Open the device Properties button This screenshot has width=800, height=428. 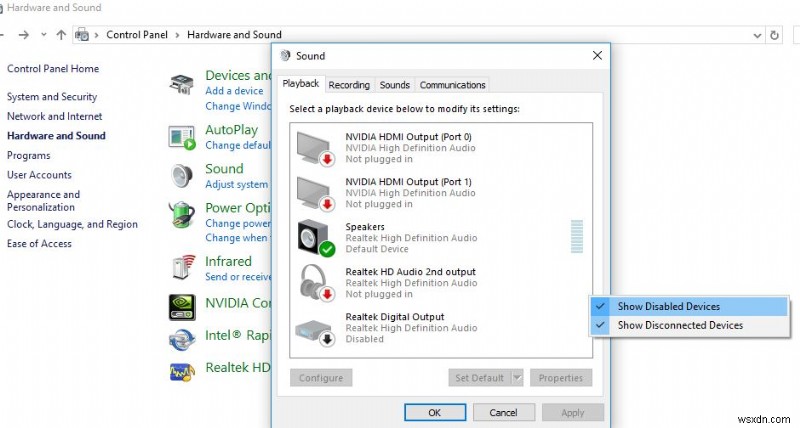pos(561,378)
